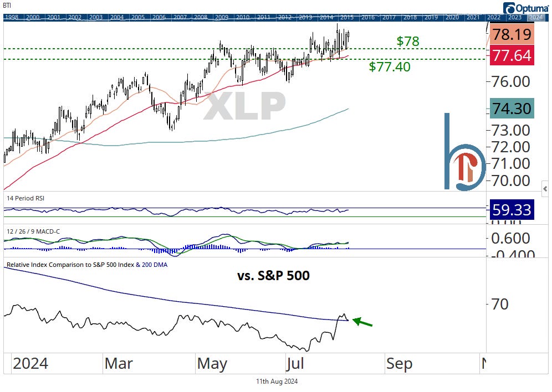Click the 11th Aug 2024 date caption

point(277,381)
